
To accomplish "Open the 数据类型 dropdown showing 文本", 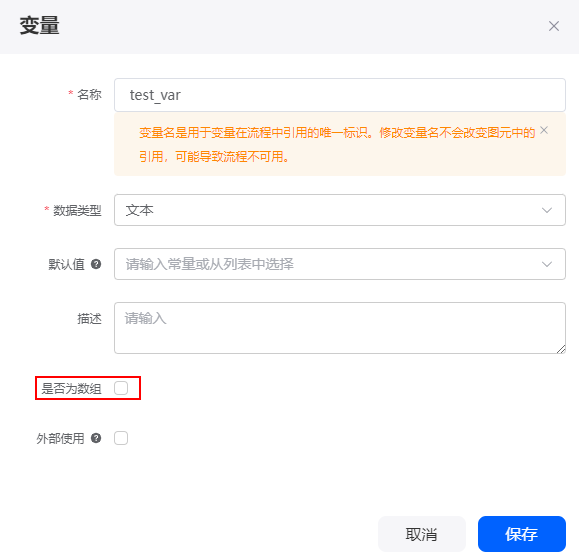I will click(x=340, y=210).
